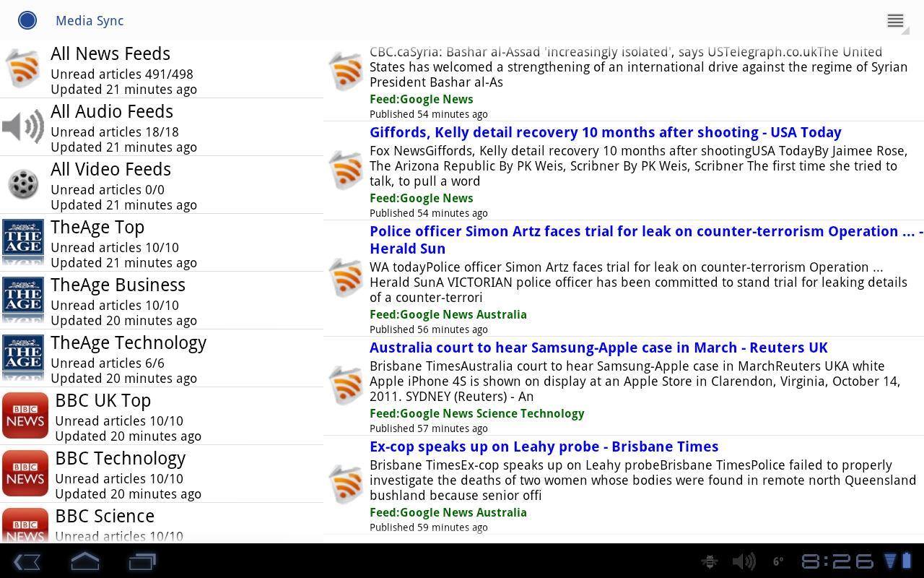
Task: Open Giffords, Kelly detail recovery article headline
Action: [x=605, y=133]
